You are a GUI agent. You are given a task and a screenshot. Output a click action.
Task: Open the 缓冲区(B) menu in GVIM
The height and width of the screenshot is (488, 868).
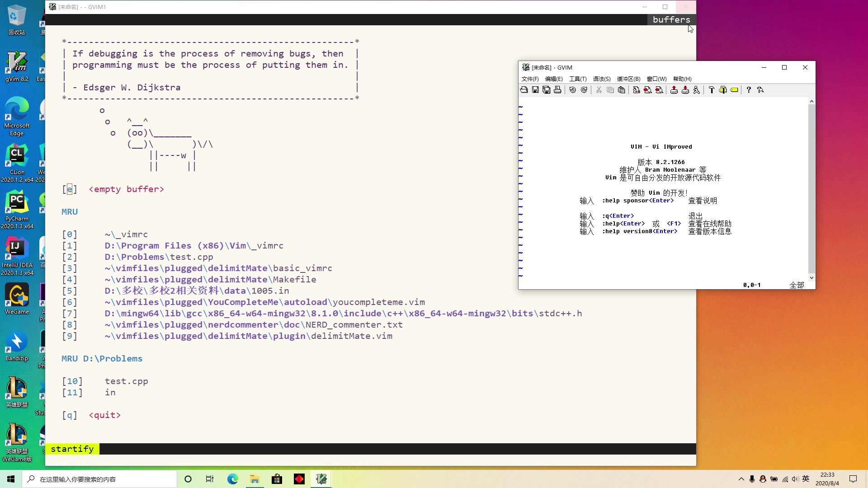click(x=629, y=79)
